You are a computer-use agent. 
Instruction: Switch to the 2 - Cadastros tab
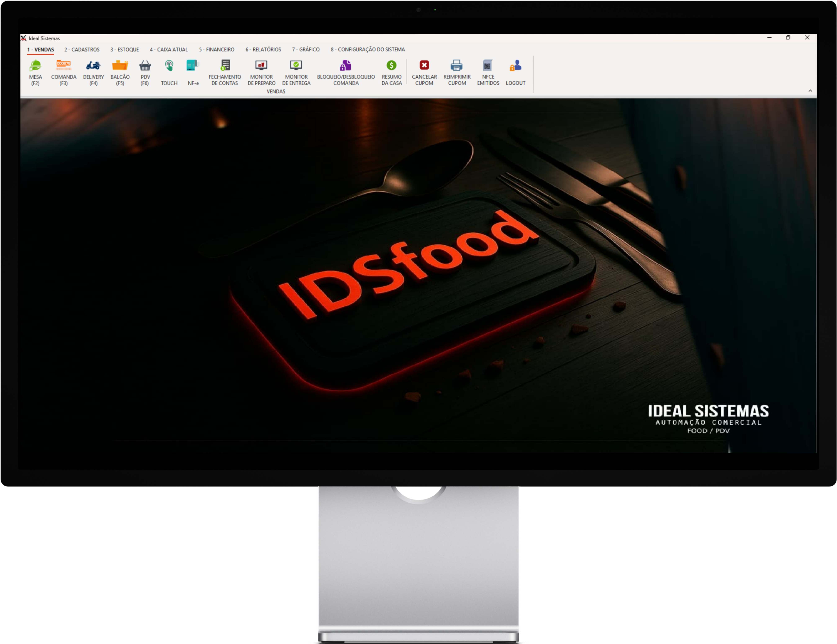[82, 49]
